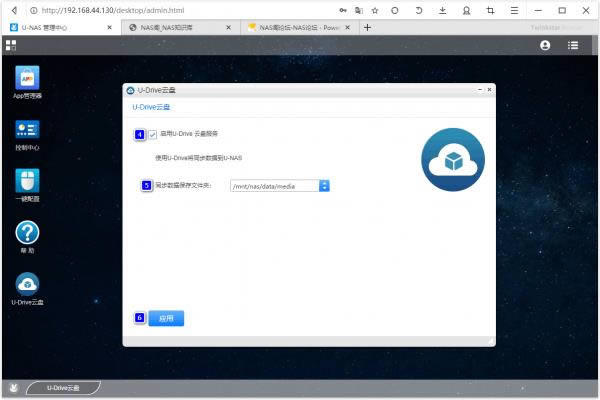Image resolution: width=600 pixels, height=400 pixels.
Task: Click the four-squares main menu icon
Action: point(11,45)
